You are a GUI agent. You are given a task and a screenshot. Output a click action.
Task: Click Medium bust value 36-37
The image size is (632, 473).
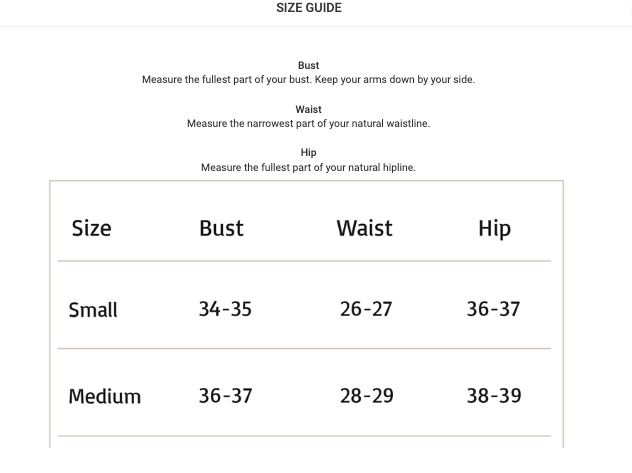pyautogui.click(x=225, y=396)
